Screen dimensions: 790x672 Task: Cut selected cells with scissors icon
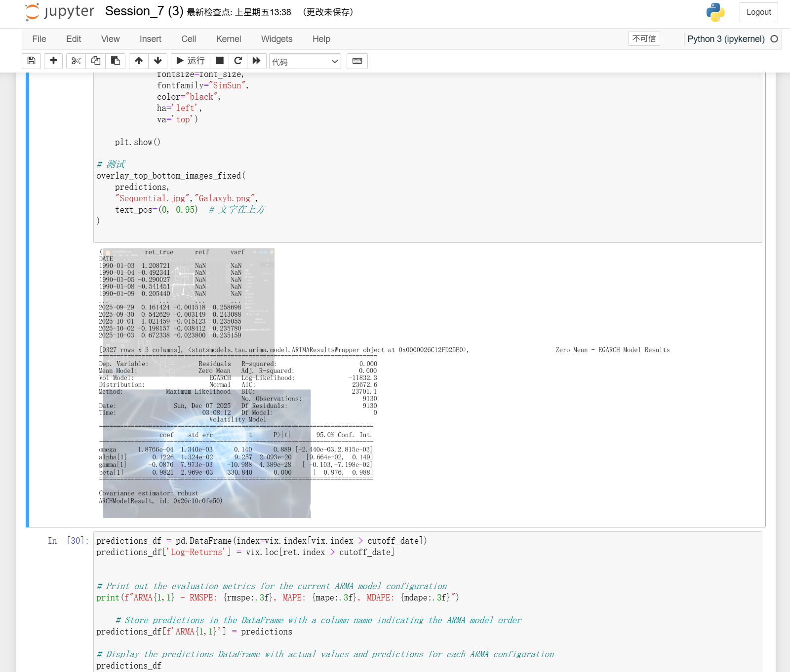click(x=76, y=61)
